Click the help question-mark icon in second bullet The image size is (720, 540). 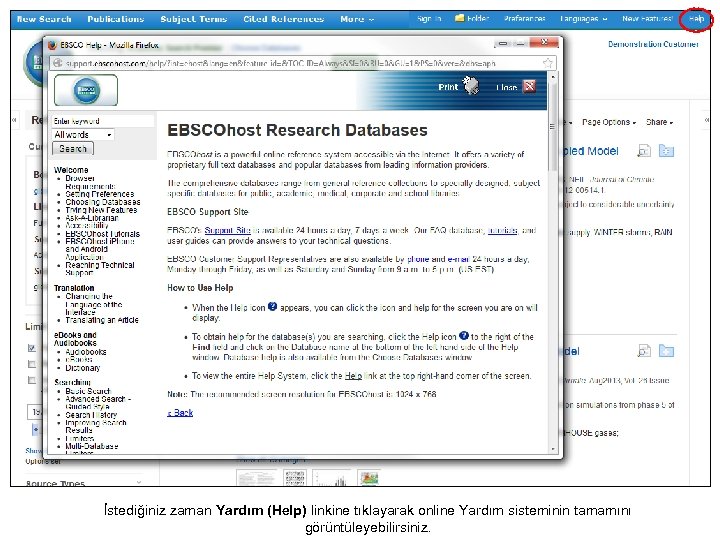click(464, 336)
